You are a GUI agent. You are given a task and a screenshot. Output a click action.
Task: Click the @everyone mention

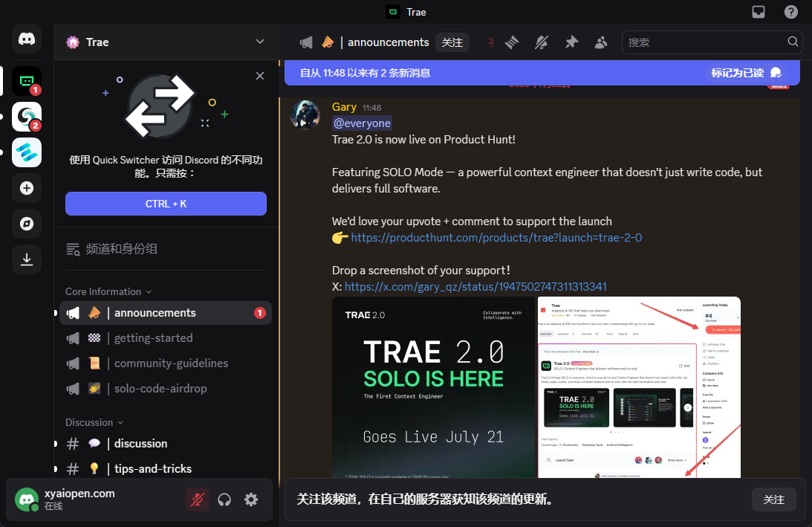point(362,123)
